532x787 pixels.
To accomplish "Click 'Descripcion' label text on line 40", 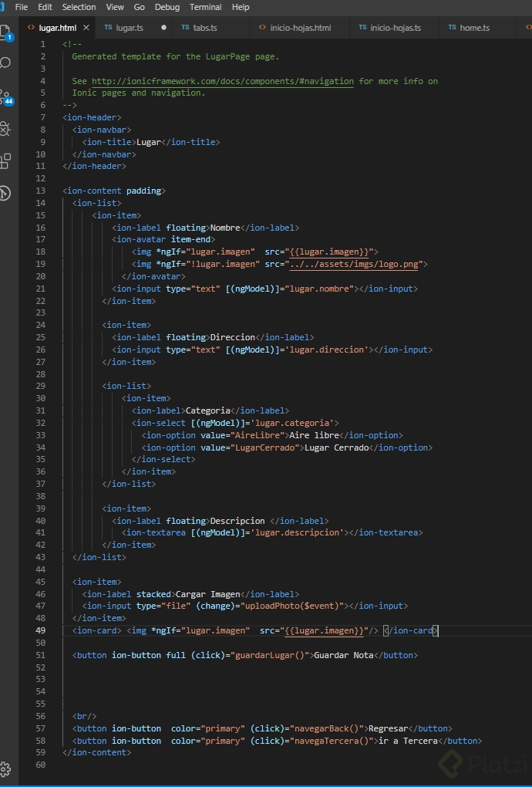I will click(x=237, y=521).
